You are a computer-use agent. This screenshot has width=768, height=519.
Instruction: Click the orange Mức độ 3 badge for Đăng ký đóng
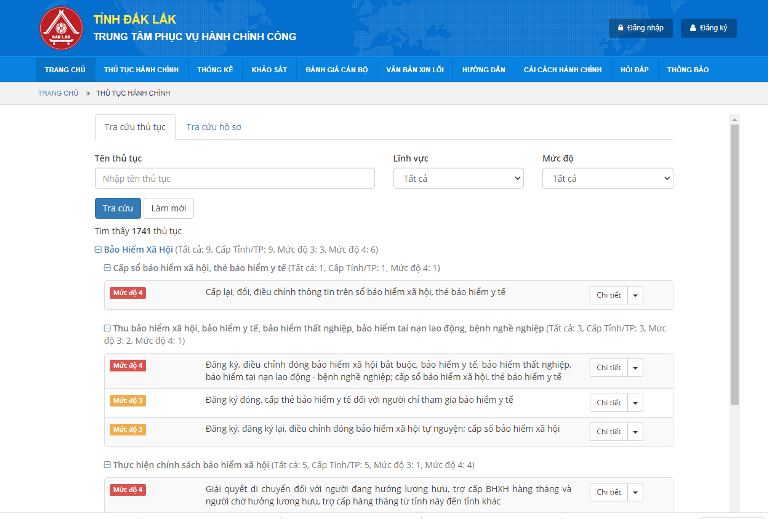(128, 400)
